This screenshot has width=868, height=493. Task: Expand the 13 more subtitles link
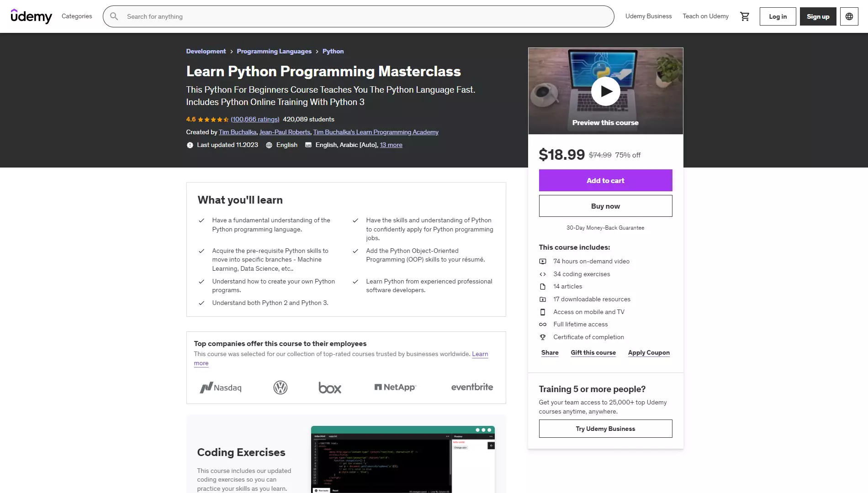point(391,145)
